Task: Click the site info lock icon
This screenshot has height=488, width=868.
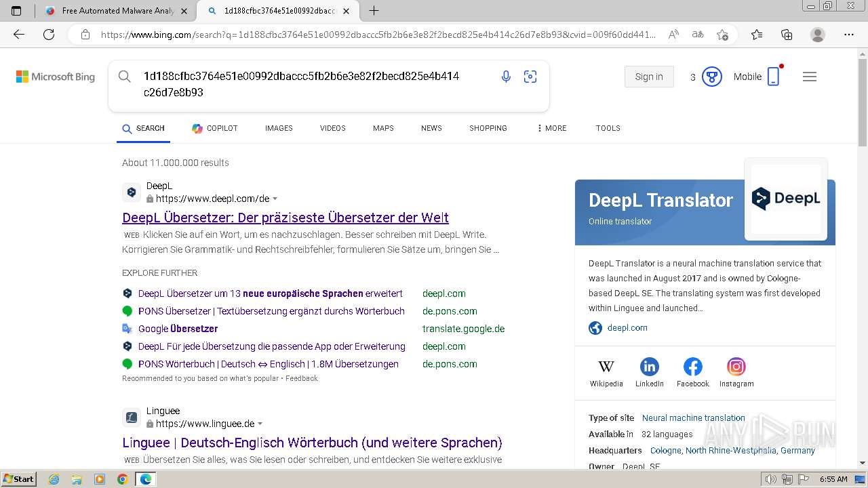Action: click(x=85, y=35)
